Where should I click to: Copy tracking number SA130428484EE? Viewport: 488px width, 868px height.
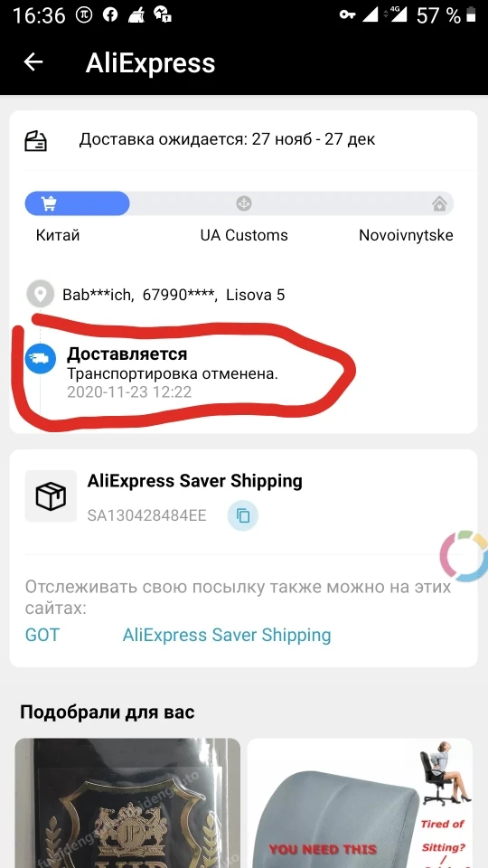[x=243, y=516]
